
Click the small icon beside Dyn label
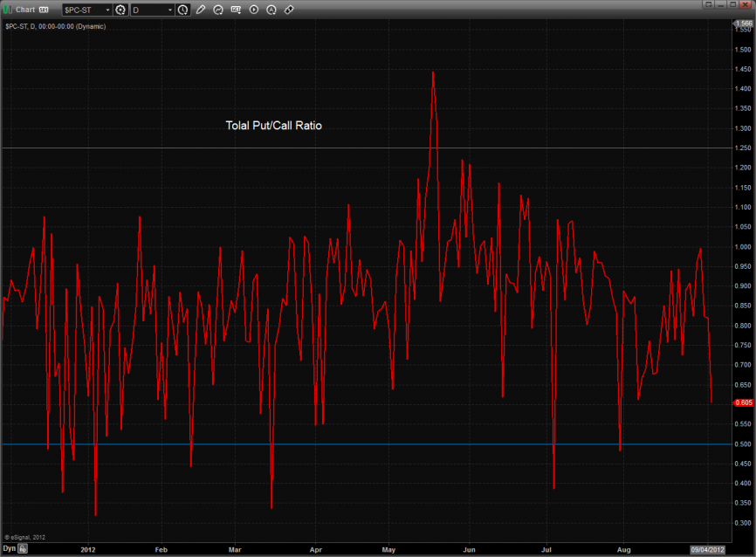[23, 549]
